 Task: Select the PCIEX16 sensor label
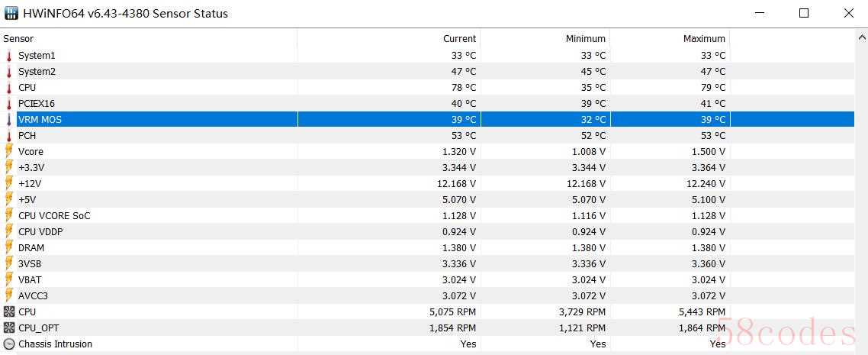(x=37, y=104)
